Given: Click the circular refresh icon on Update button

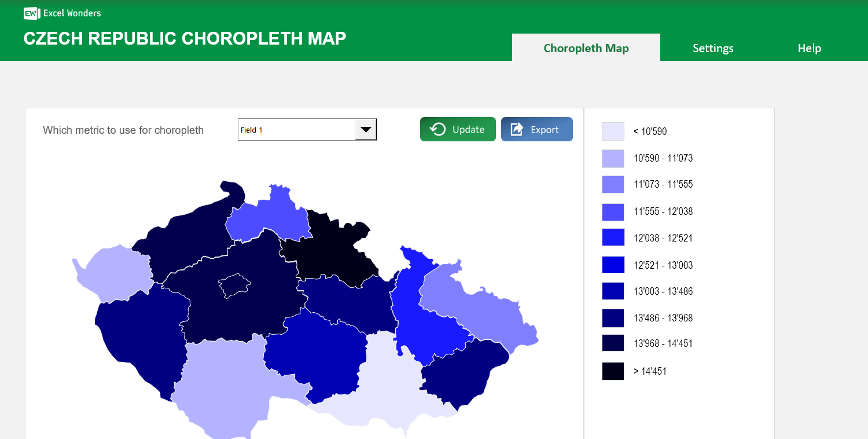Looking at the screenshot, I should pos(438,129).
